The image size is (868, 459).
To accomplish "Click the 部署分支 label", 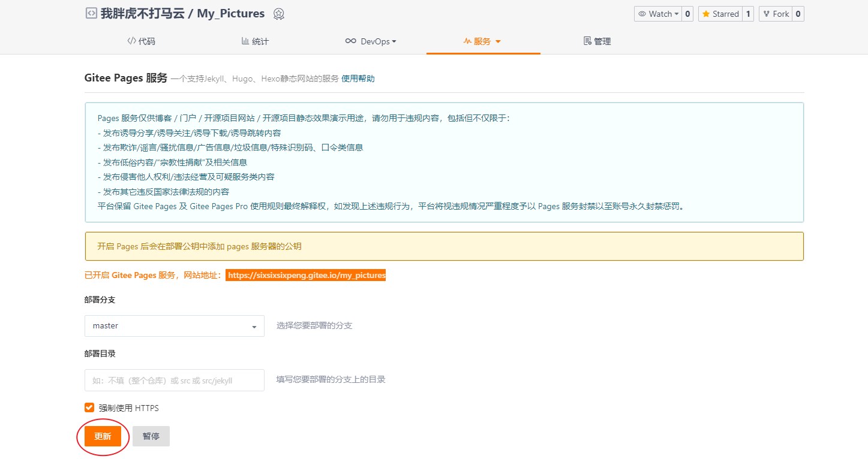I will (x=100, y=300).
